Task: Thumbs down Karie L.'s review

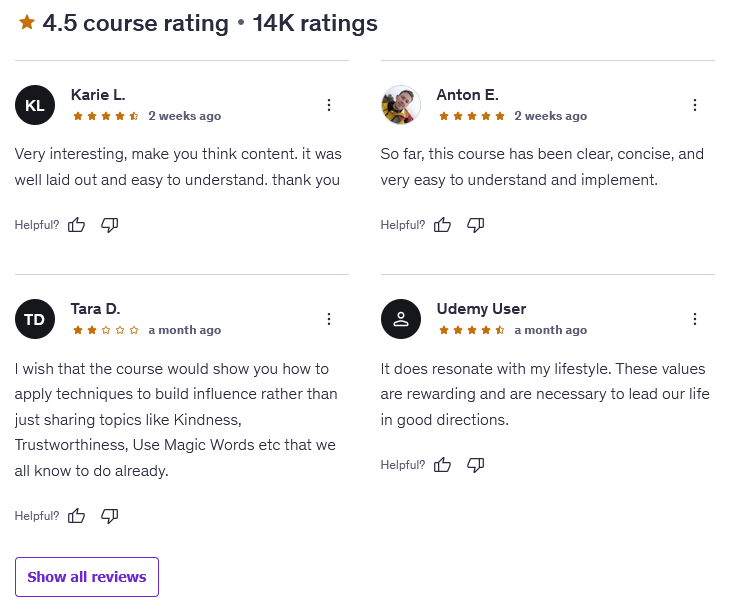Action: (110, 225)
